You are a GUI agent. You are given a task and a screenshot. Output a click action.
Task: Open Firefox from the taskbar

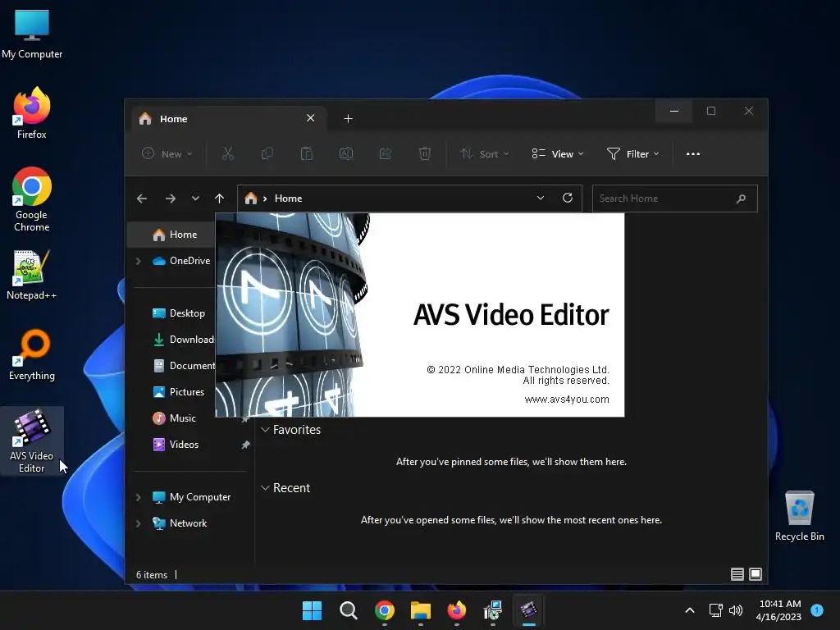[x=456, y=610]
